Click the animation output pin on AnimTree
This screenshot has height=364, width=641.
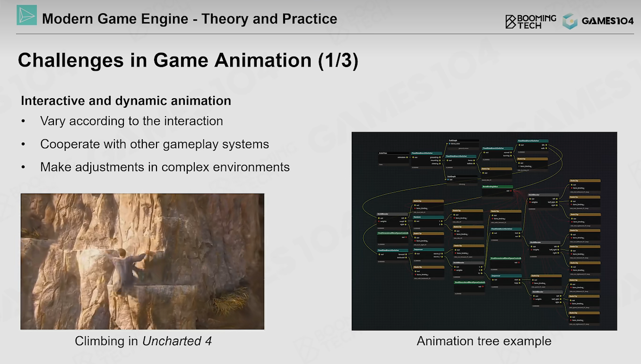(407, 158)
